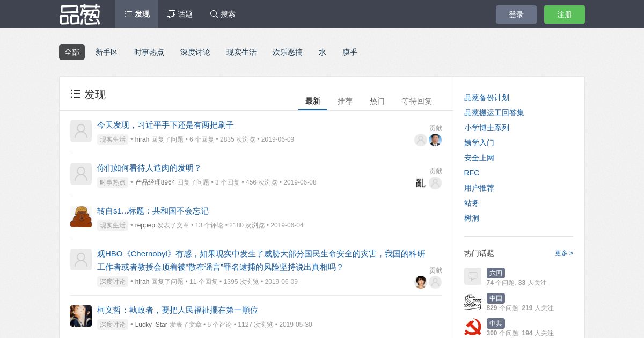Click 时事热点 tag under 人造肉 post
The width and height of the screenshot is (644, 338).
pyautogui.click(x=113, y=182)
